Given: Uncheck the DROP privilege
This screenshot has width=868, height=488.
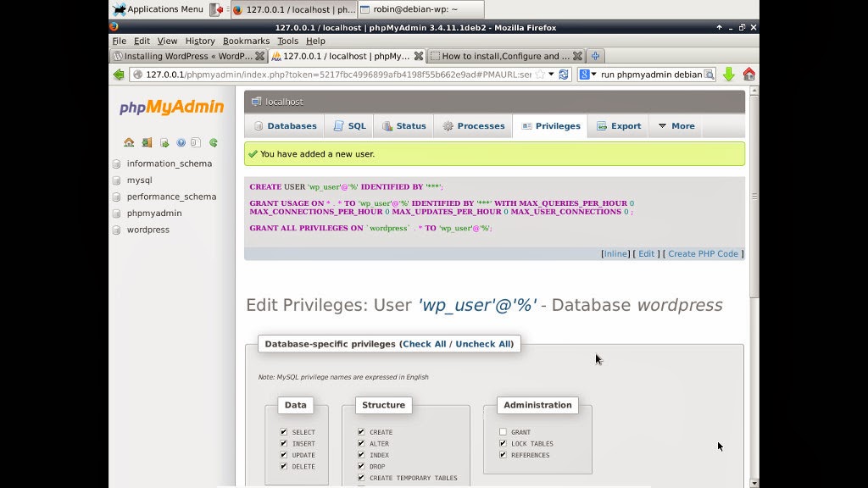Looking at the screenshot, I should 361,467.
